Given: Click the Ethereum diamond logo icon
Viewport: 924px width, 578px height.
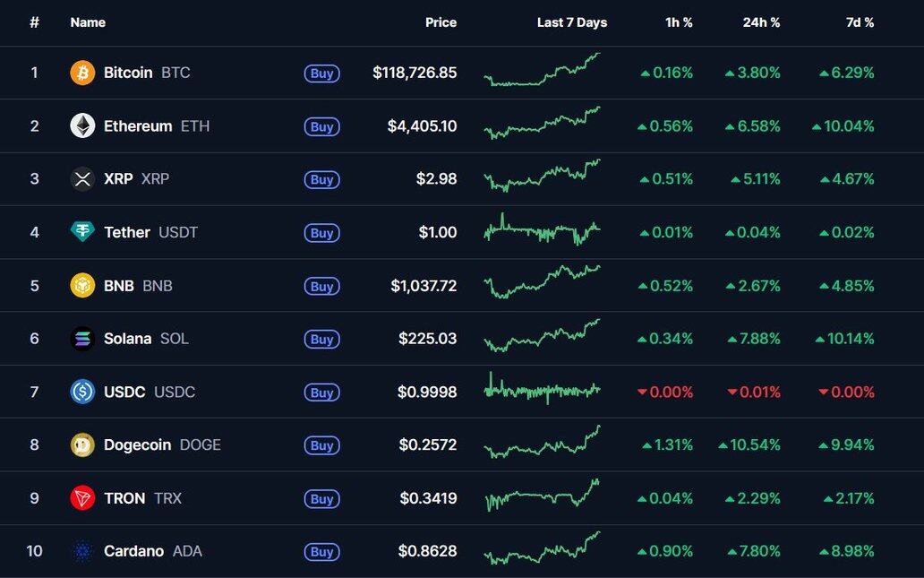Looking at the screenshot, I should coord(82,126).
